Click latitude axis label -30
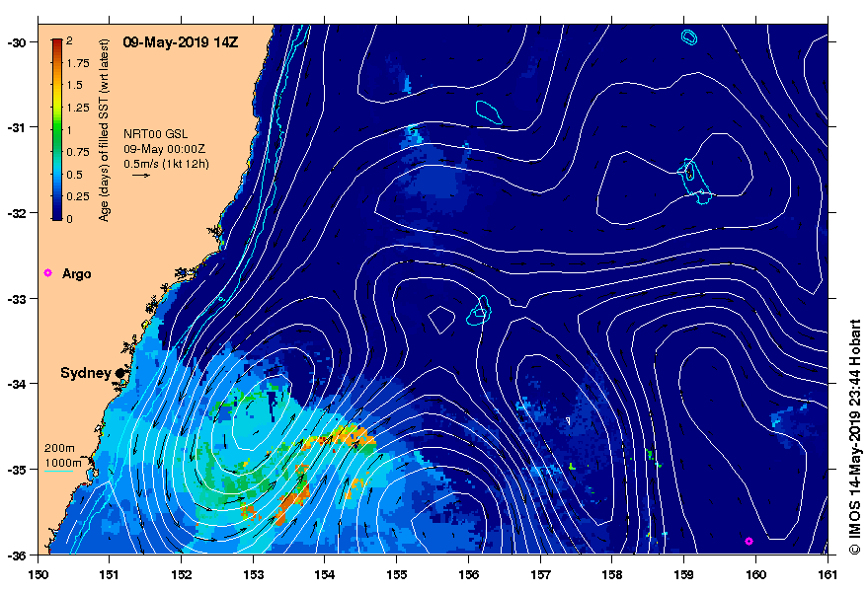The width and height of the screenshot is (868, 592). 16,42
